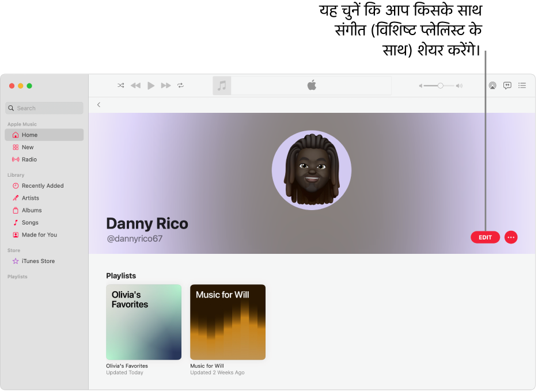Click the iTunes Store star icon
538x392 pixels.
[16, 261]
